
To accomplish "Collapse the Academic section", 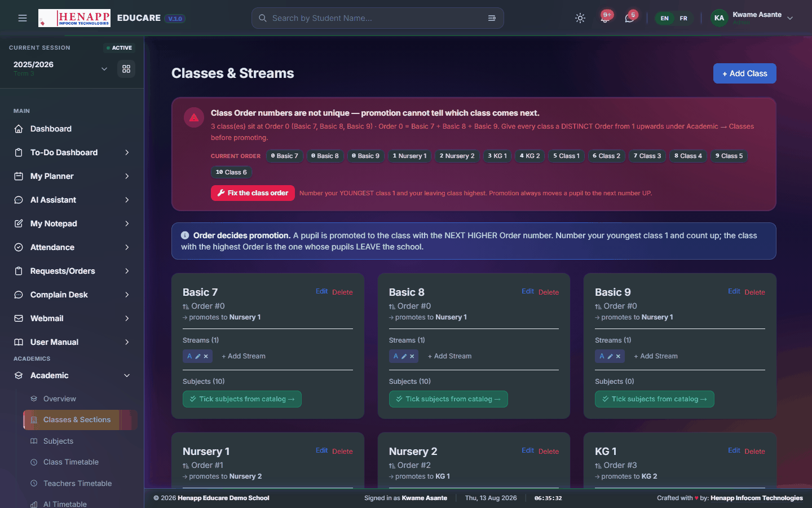I will (x=127, y=375).
